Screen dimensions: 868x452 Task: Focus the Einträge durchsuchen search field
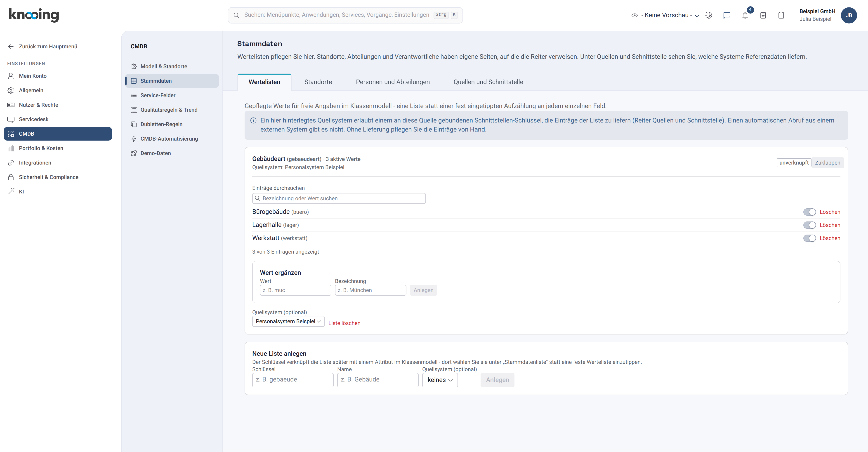pos(339,198)
